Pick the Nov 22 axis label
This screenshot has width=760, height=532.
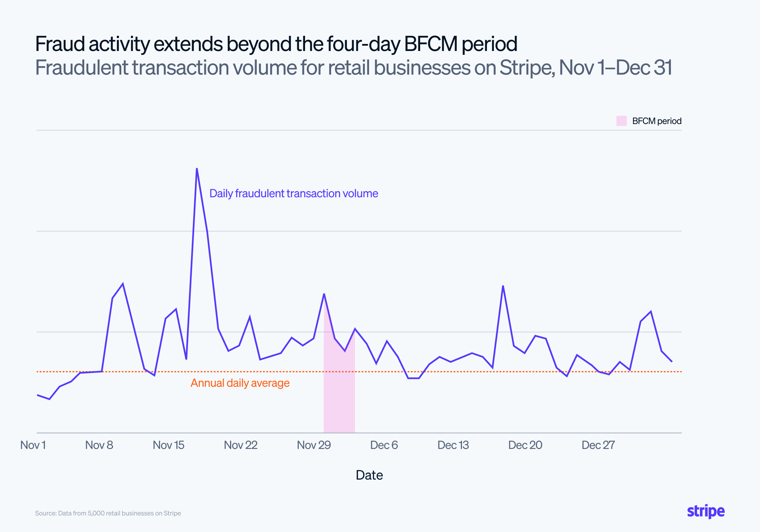point(241,445)
